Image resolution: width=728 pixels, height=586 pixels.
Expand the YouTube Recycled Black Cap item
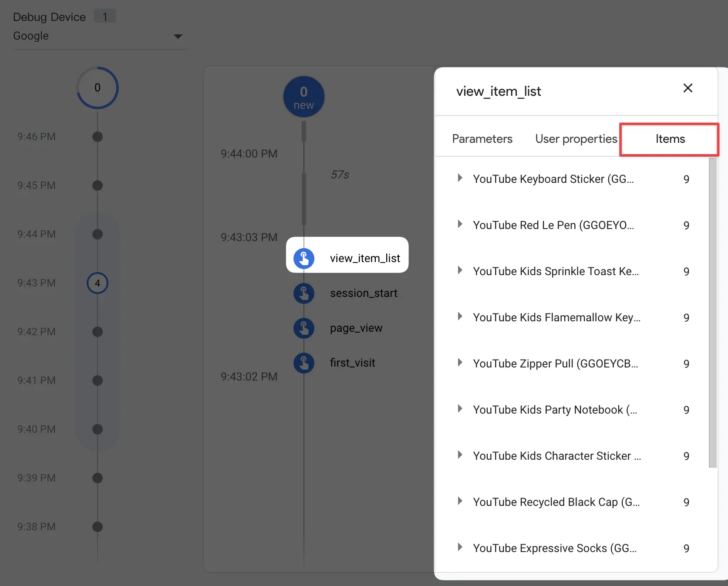click(460, 501)
